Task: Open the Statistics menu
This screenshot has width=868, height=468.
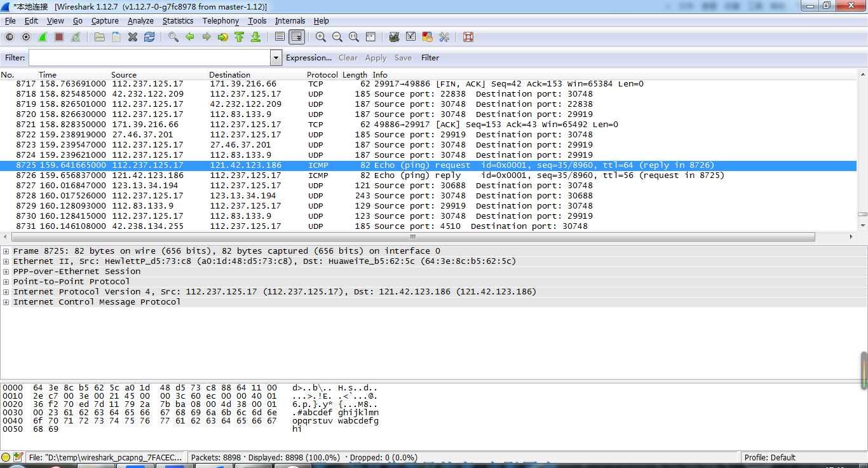Action: [x=178, y=21]
